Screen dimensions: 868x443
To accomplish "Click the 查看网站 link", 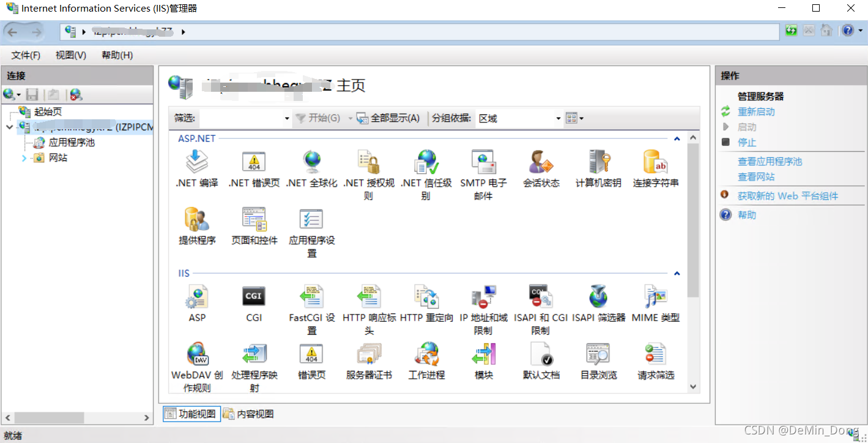I will point(756,177).
